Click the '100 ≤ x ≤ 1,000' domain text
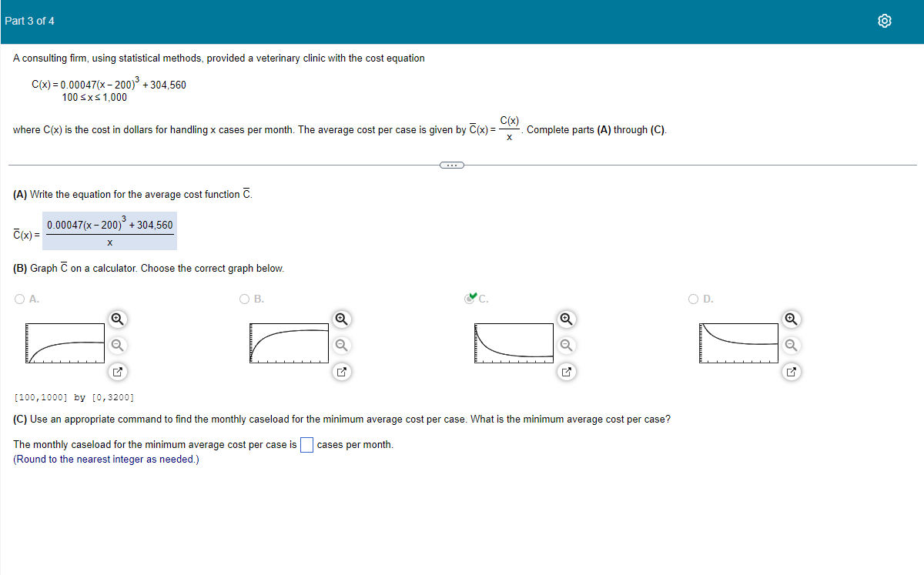 [x=95, y=98]
